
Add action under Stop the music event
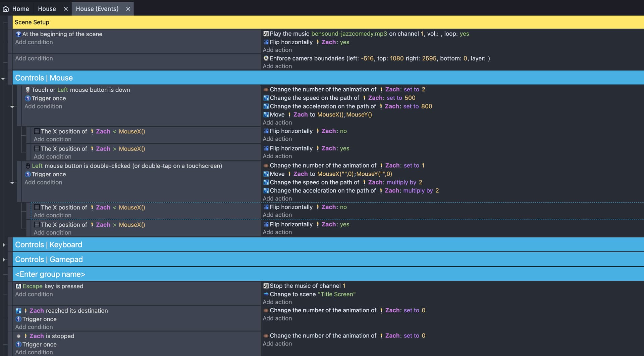(277, 302)
